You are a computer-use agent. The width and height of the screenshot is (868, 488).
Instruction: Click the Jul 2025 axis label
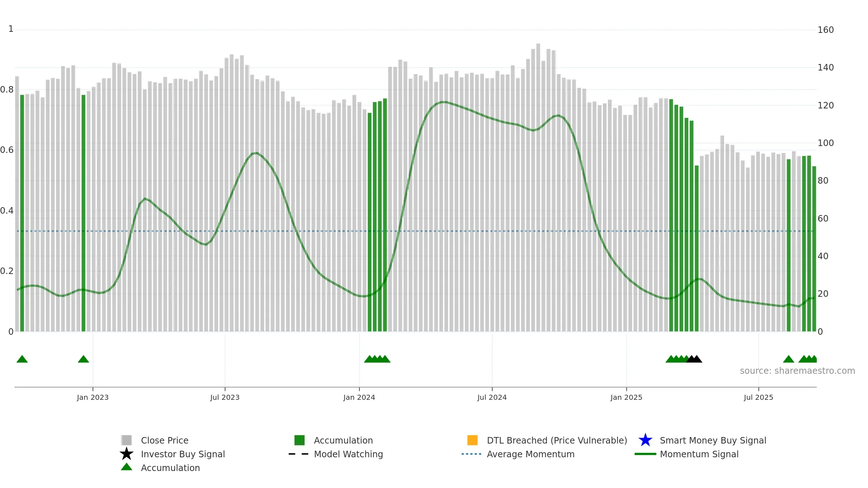(x=758, y=397)
